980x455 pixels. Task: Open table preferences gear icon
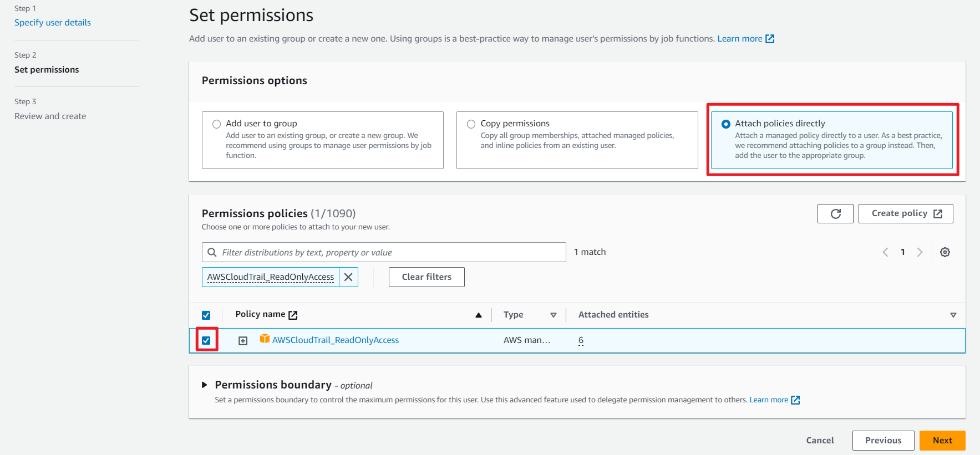click(x=945, y=252)
